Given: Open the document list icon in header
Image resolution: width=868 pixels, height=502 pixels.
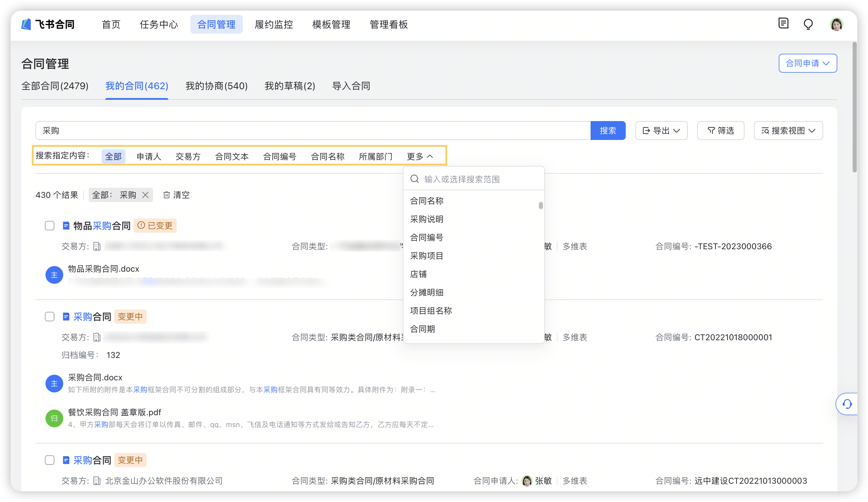Looking at the screenshot, I should 783,23.
